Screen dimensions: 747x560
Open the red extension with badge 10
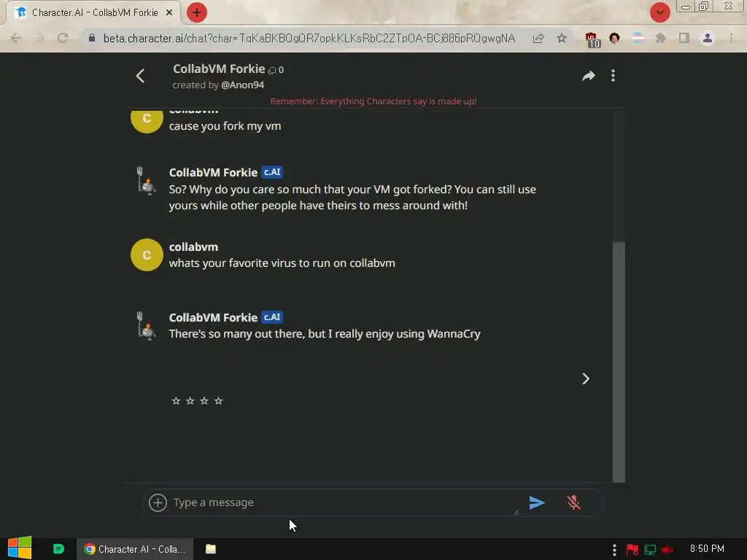[592, 39]
